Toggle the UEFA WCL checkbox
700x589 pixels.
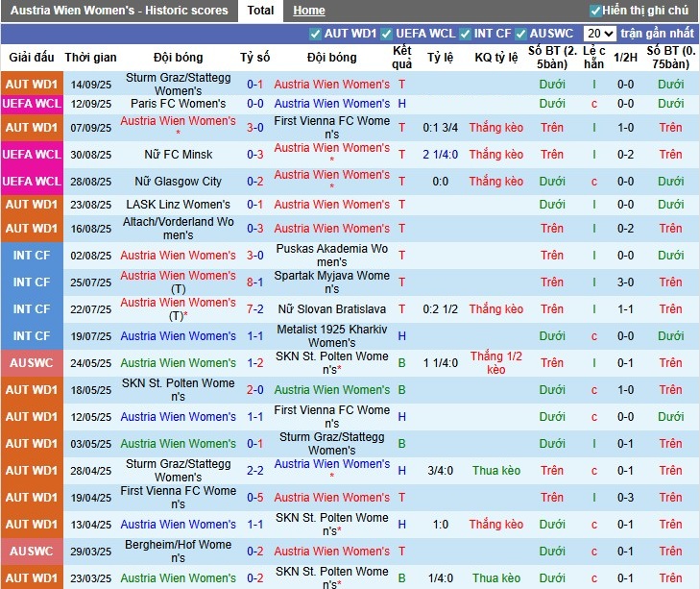393,34
